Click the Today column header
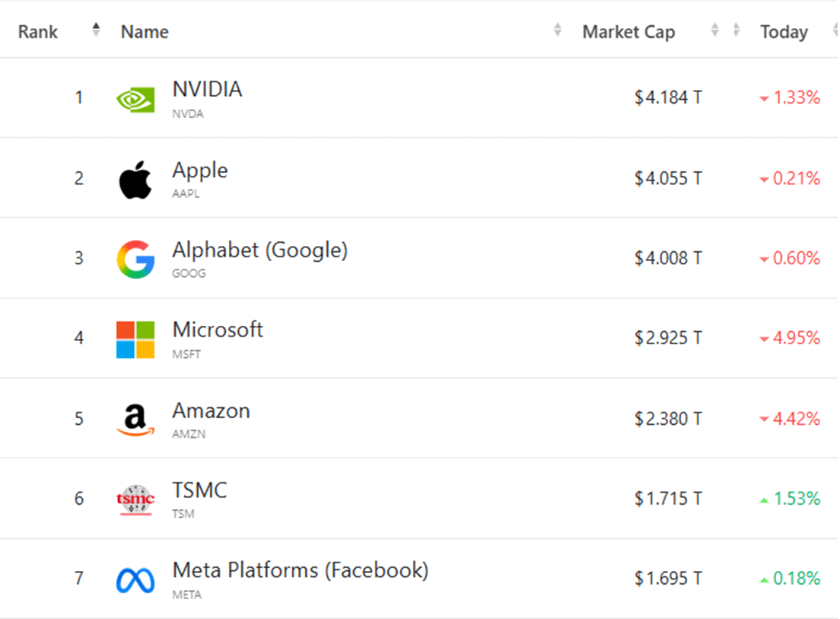The height and width of the screenshot is (619, 840). pos(784,32)
